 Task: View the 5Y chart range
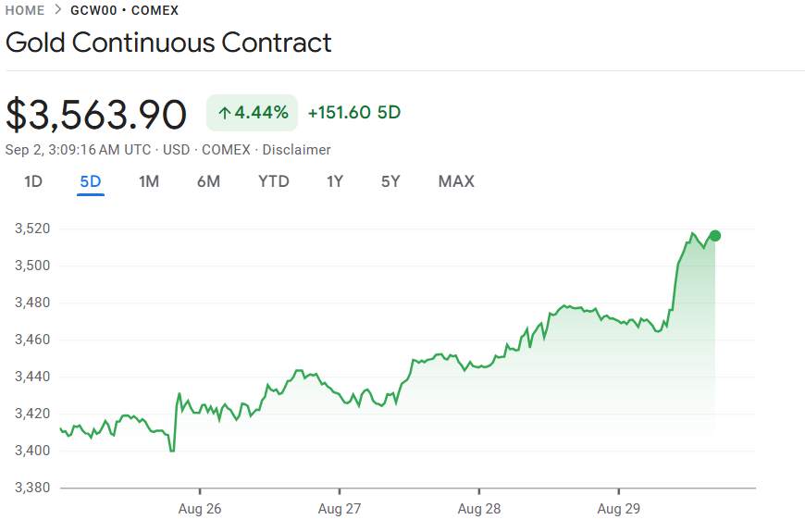click(x=390, y=181)
